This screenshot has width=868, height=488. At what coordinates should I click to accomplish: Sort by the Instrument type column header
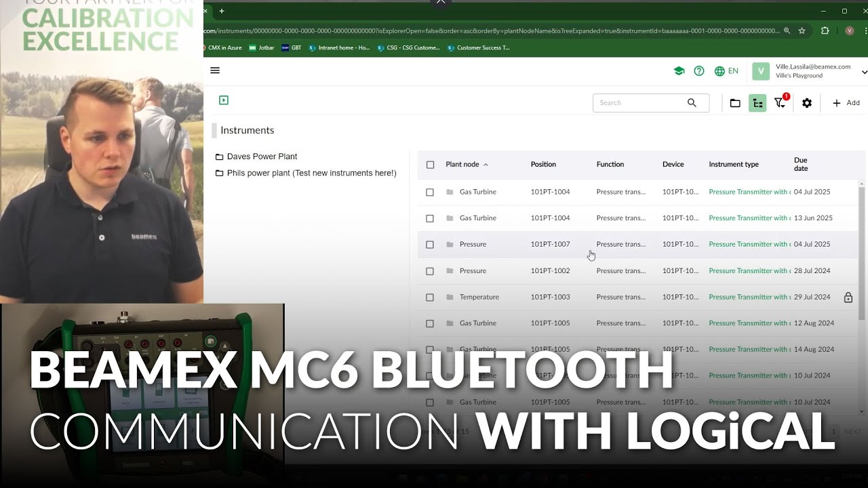pos(734,165)
